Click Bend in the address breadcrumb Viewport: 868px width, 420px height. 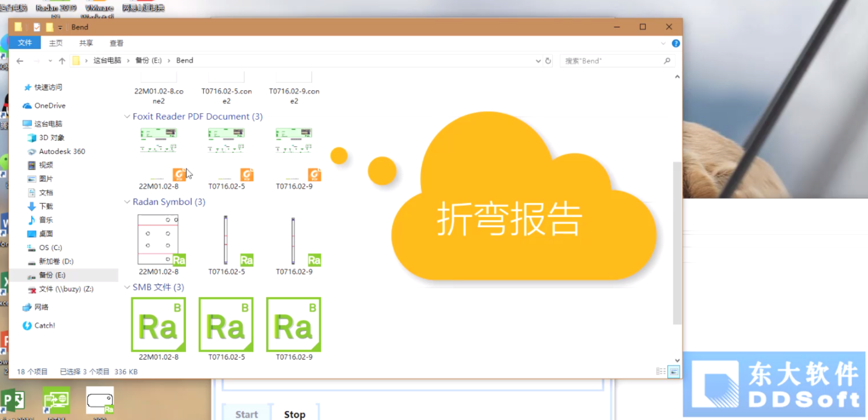[185, 61]
